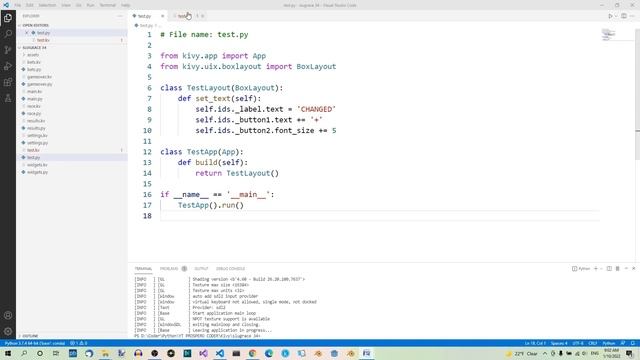The height and width of the screenshot is (360, 640).
Task: Close test.py entry in Open Editors
Action: [x=27, y=33]
